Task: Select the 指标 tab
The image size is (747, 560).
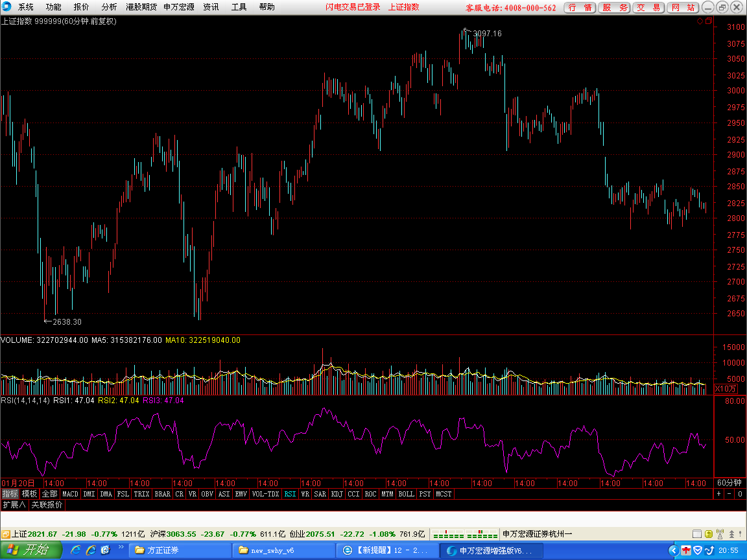Action: [x=10, y=494]
